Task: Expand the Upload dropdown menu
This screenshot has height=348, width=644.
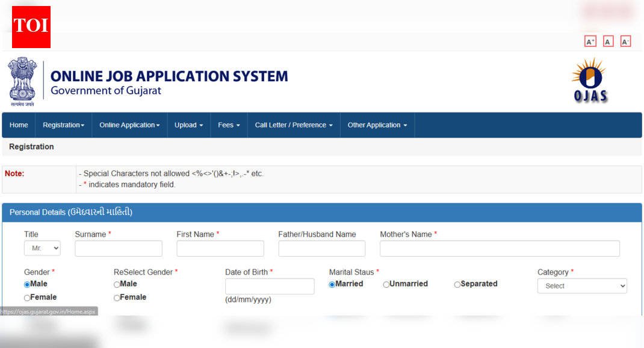Action: 188,125
